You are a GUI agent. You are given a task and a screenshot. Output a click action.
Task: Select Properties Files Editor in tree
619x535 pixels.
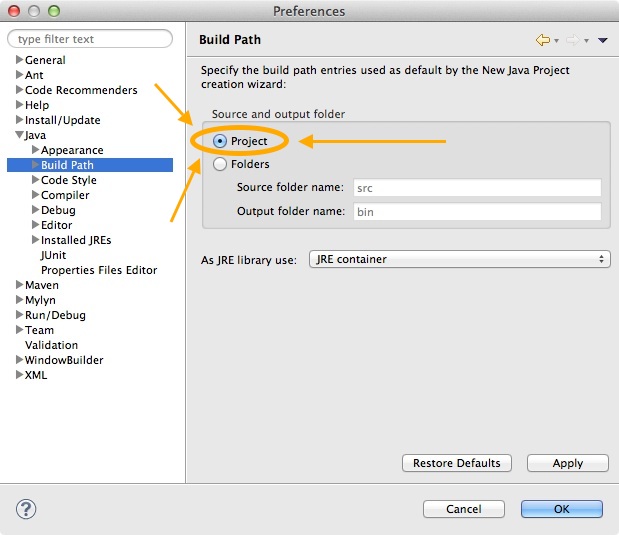point(98,270)
